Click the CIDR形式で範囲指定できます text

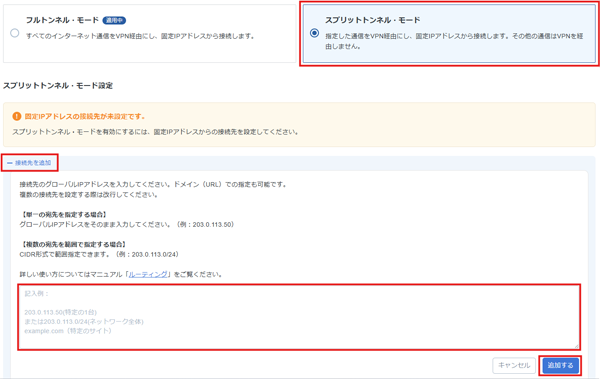[x=99, y=254]
